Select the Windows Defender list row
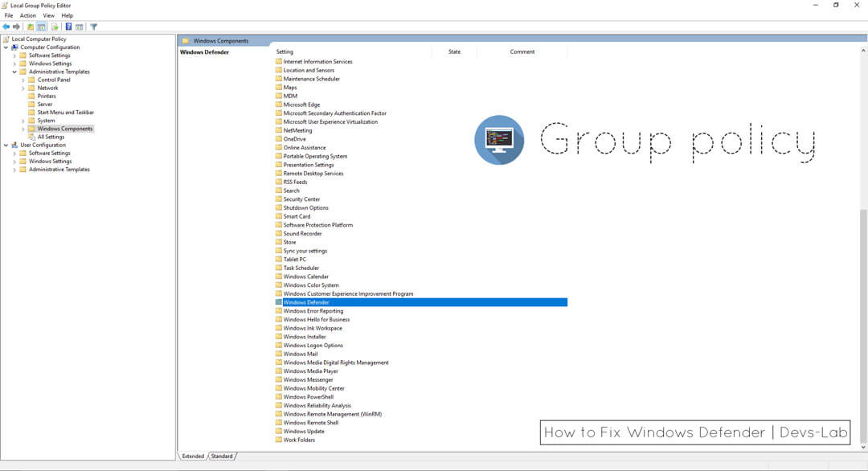Viewport: 868px width, 471px height. 421,302
